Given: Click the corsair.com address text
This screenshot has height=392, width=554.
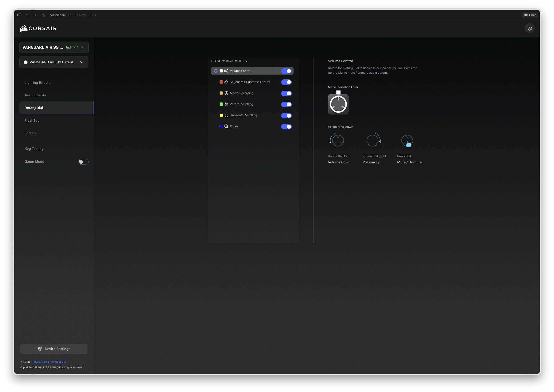Looking at the screenshot, I should click(57, 15).
